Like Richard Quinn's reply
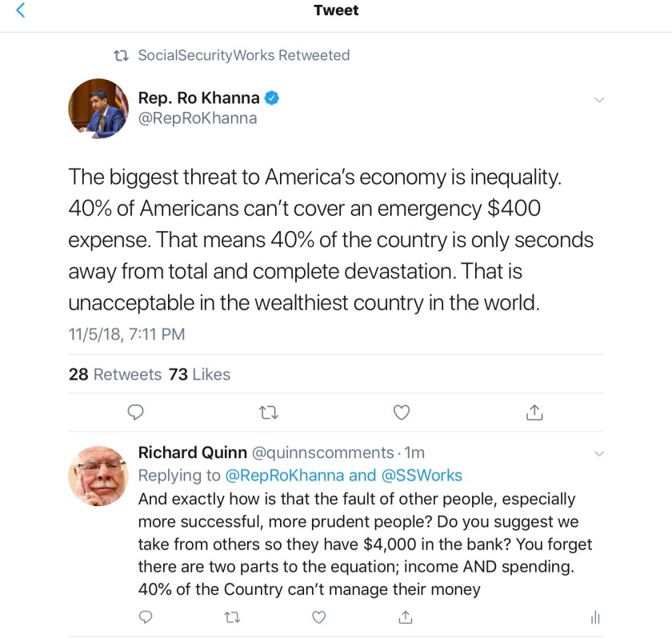The width and height of the screenshot is (672, 638). coord(318,616)
